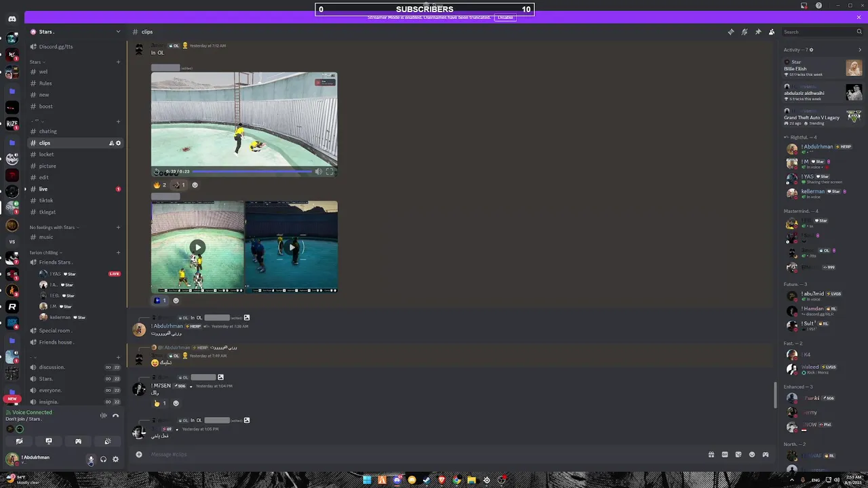
Task: Select the chating channel
Action: [x=75, y=131]
